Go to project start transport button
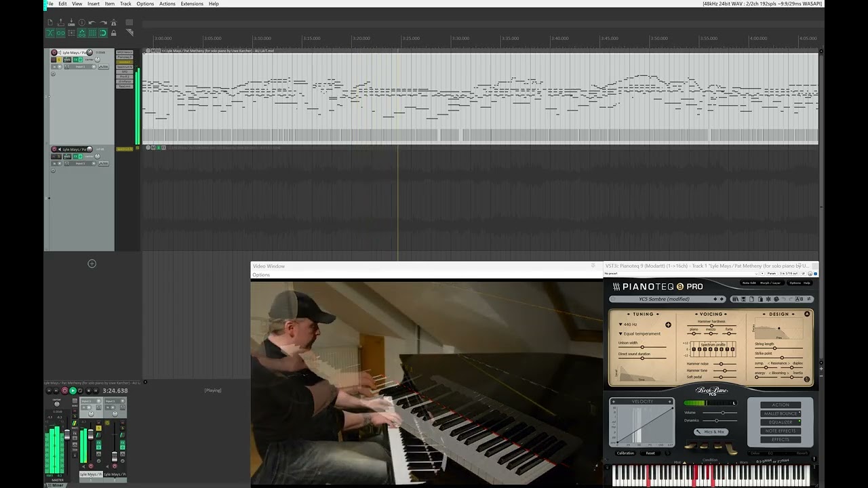This screenshot has width=868, height=488. 49,390
